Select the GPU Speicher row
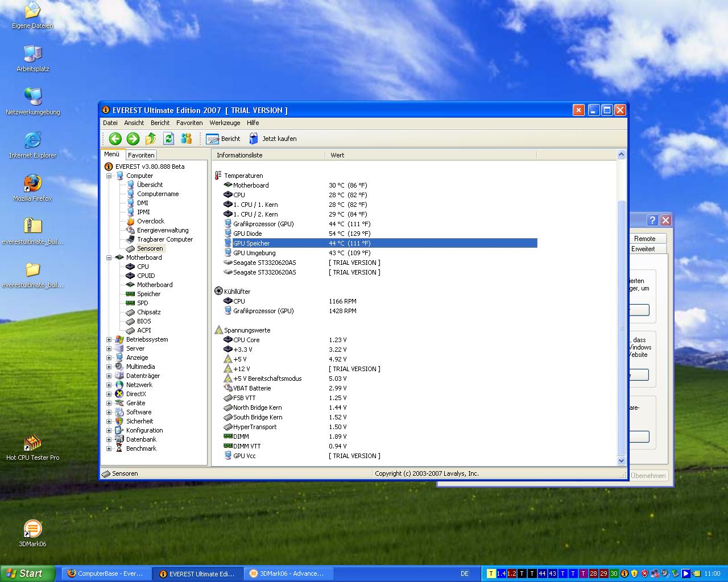 click(375, 243)
